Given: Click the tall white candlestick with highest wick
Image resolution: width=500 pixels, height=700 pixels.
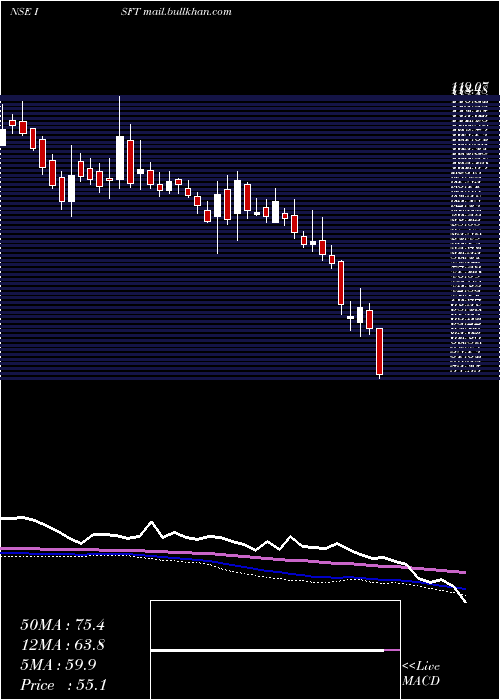Looking at the screenshot, I should 120,158.
